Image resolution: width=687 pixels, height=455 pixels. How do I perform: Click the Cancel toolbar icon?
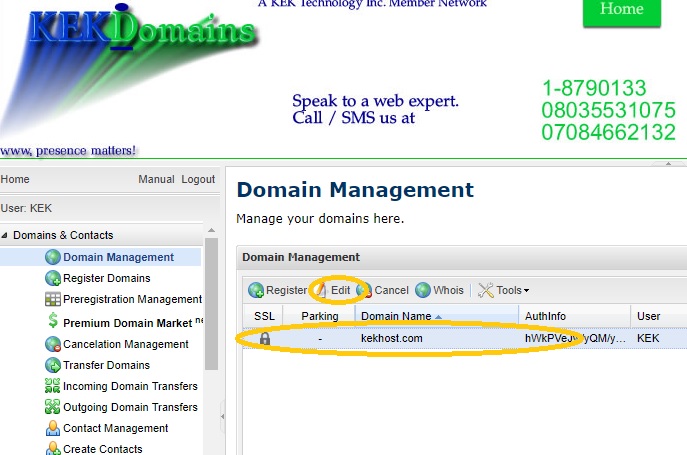[x=364, y=290]
